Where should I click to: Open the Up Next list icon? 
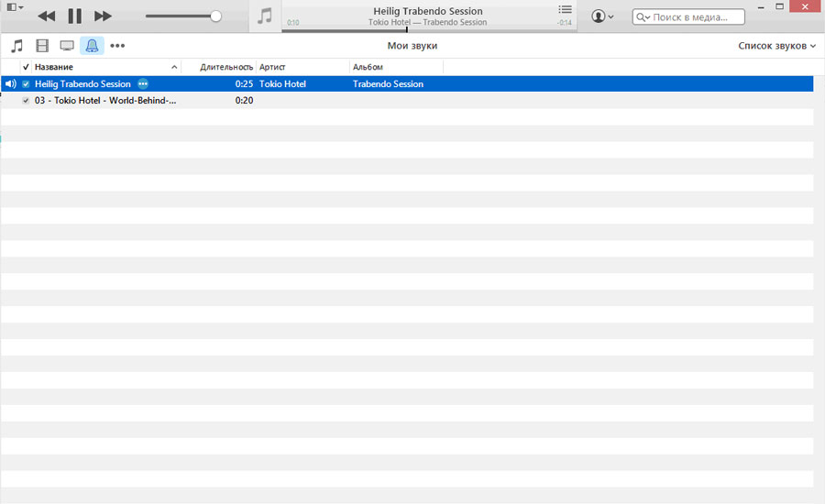565,9
